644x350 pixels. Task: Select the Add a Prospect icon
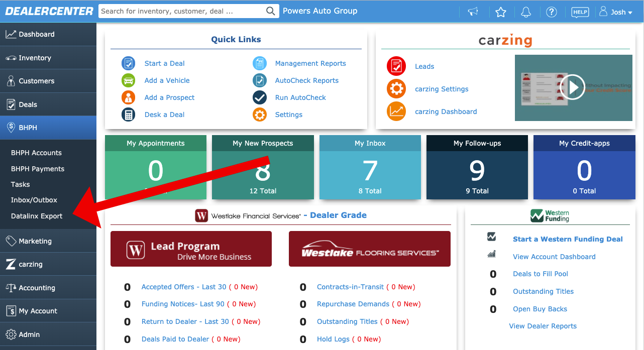click(129, 97)
